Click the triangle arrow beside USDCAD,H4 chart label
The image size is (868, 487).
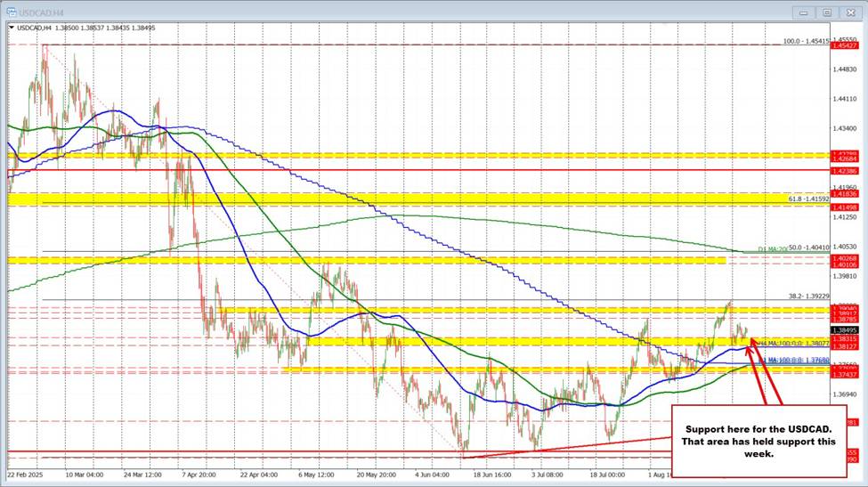11,28
